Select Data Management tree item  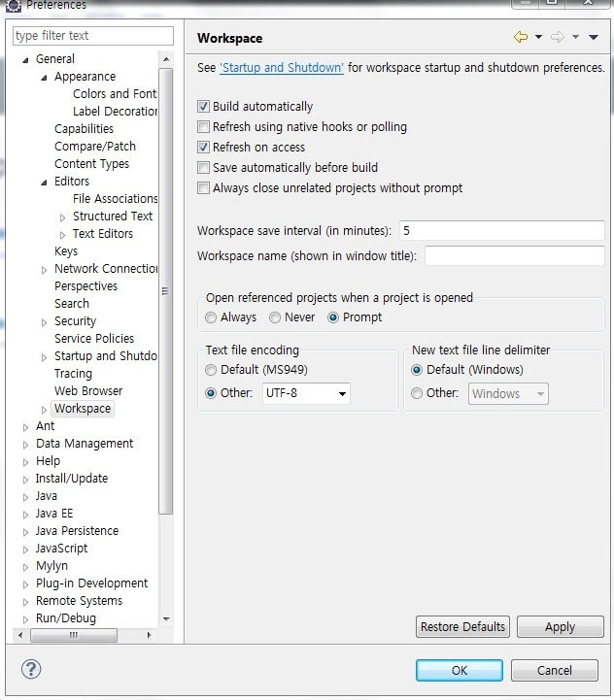85,444
